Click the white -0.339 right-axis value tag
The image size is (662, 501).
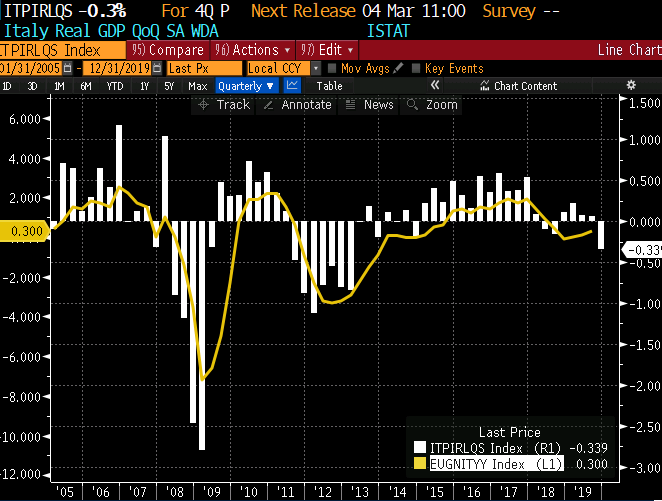point(642,250)
